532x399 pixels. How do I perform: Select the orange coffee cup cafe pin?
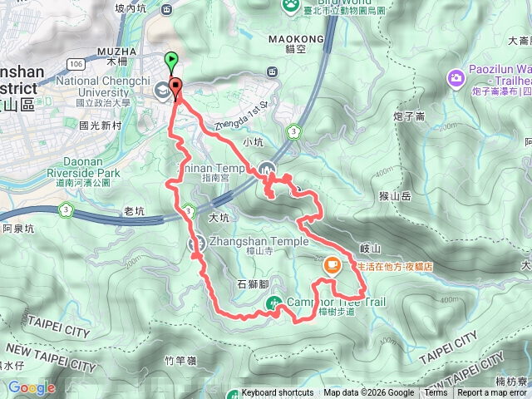tap(332, 266)
